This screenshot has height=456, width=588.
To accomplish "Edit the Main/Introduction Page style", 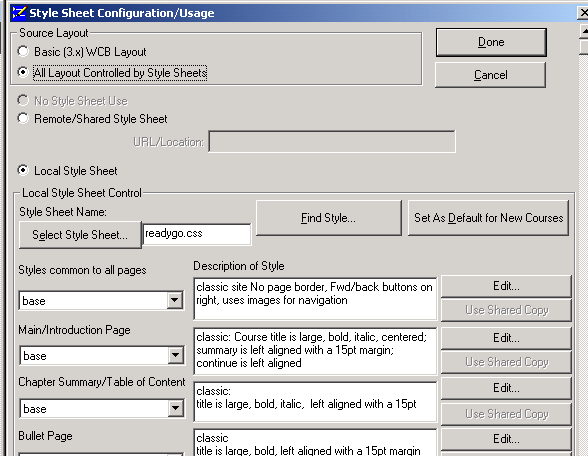I will click(506, 338).
